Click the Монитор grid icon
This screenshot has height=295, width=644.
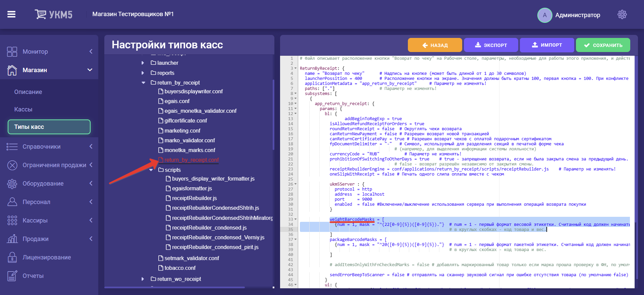click(12, 52)
